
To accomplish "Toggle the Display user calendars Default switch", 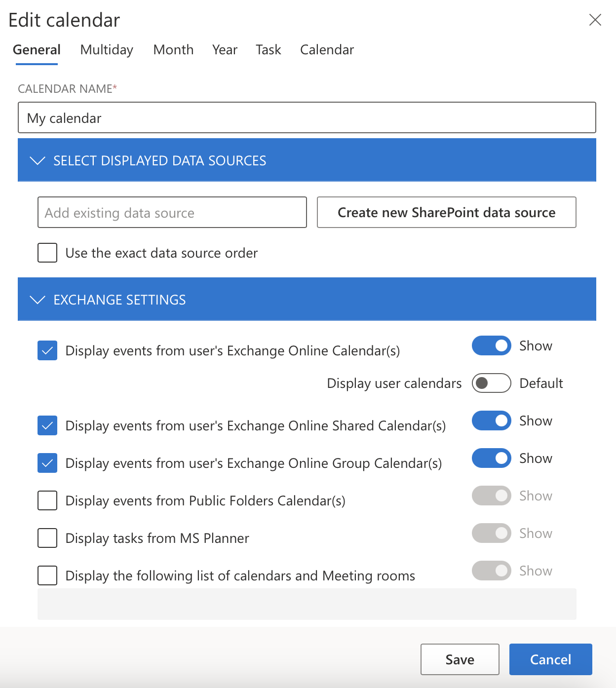I will 491,383.
